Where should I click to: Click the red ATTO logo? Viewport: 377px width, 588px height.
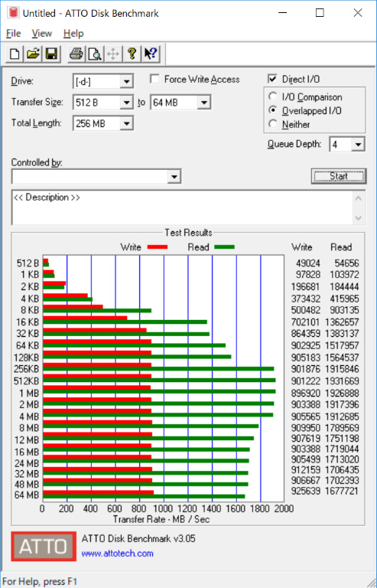(x=44, y=547)
